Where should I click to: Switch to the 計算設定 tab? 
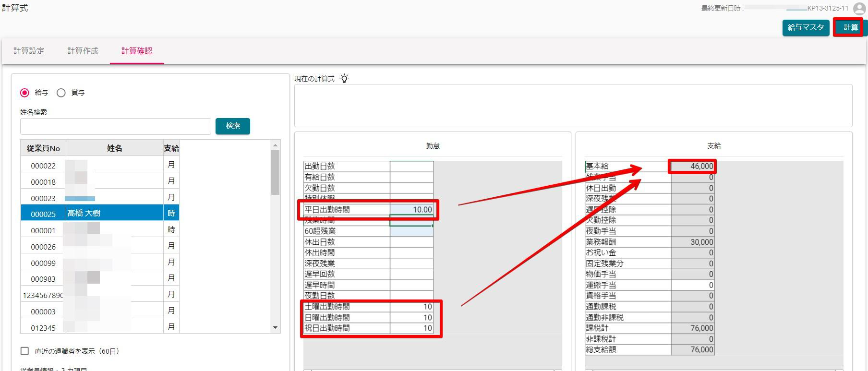tap(29, 51)
